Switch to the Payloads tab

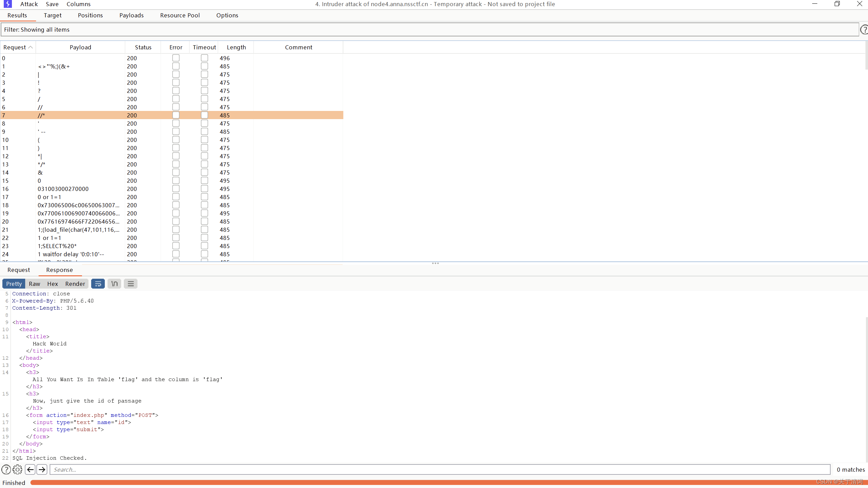[131, 15]
